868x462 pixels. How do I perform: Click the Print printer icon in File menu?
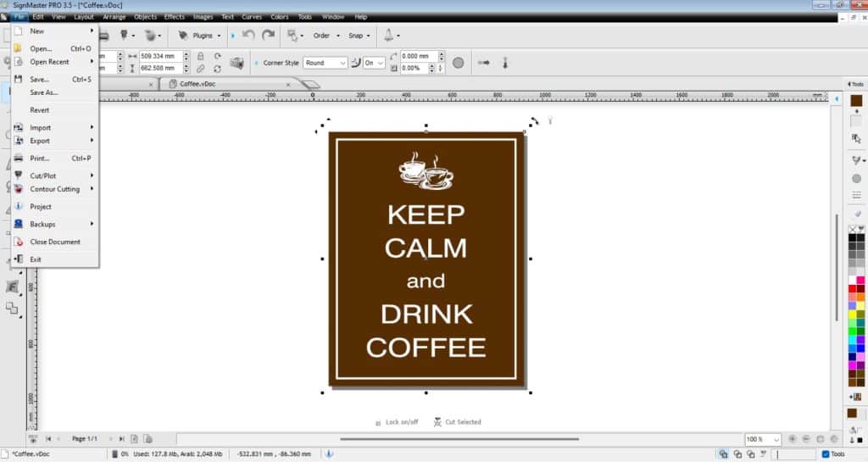[19, 159]
